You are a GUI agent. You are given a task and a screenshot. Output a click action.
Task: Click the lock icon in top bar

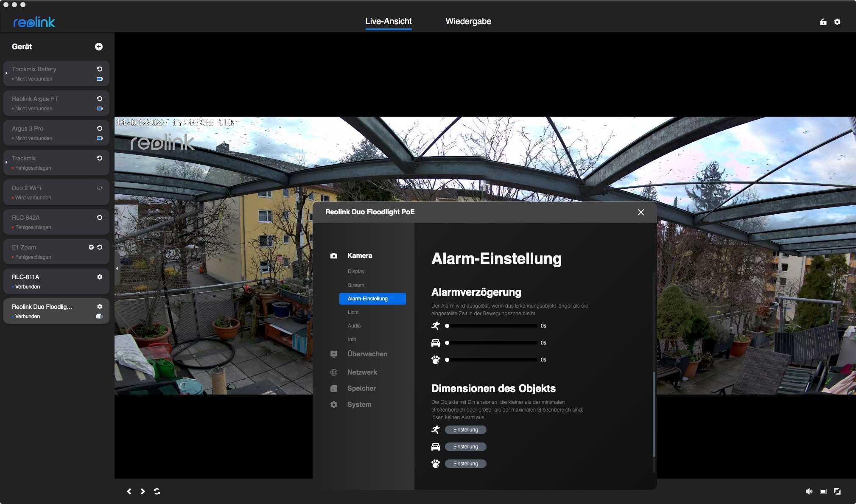pos(823,22)
